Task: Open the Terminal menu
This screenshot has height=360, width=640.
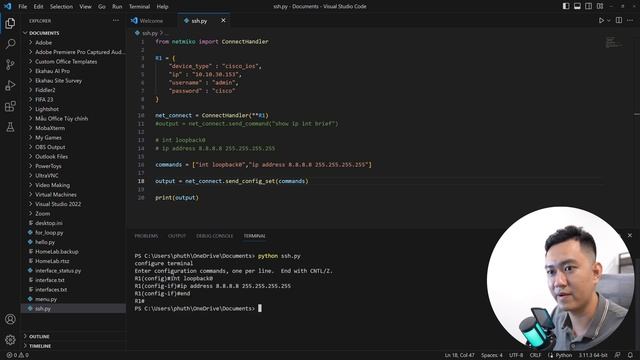Action: point(139,7)
